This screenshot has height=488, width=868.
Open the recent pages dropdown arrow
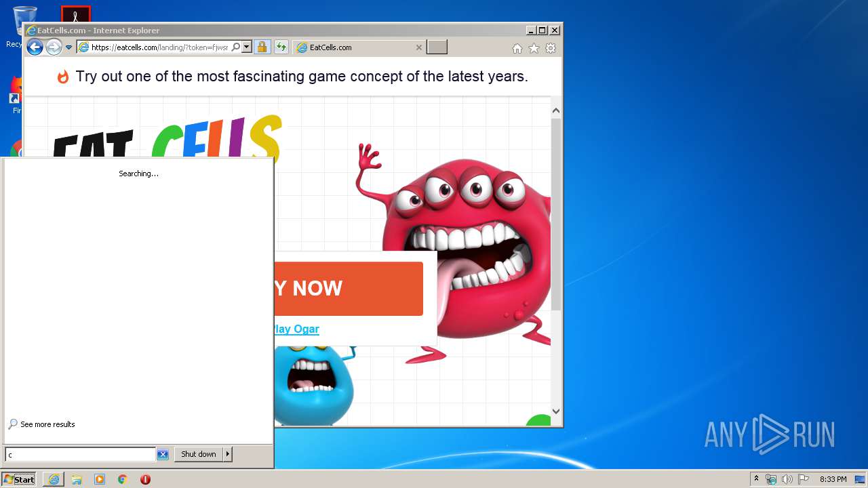point(68,47)
